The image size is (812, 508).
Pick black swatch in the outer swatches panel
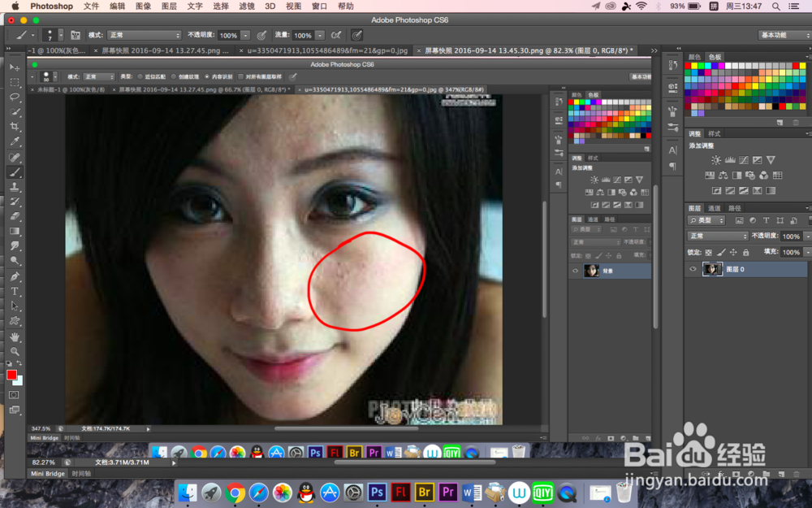tap(775, 106)
